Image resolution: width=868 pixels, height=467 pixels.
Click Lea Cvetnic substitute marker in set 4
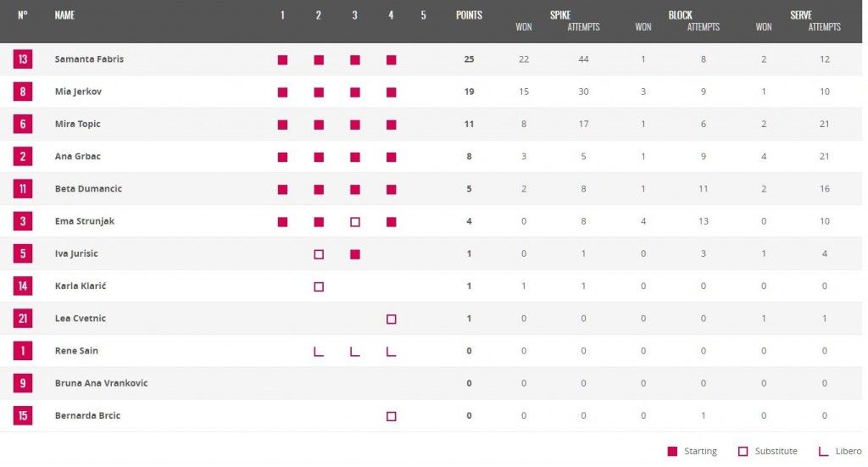click(391, 319)
